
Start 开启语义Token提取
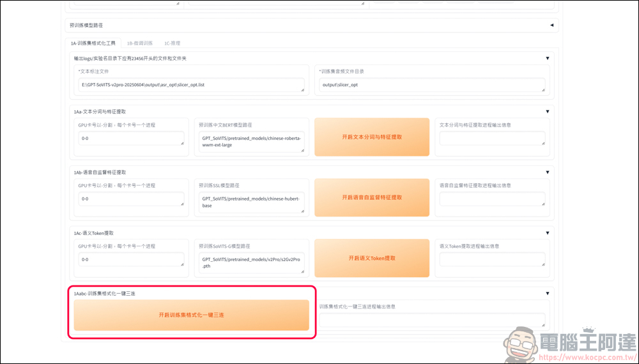point(372,258)
